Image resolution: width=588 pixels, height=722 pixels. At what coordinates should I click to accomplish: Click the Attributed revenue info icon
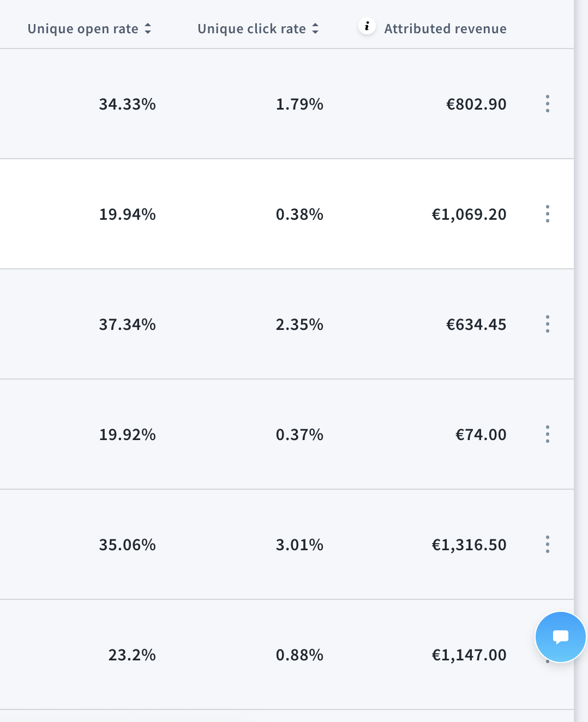click(367, 26)
